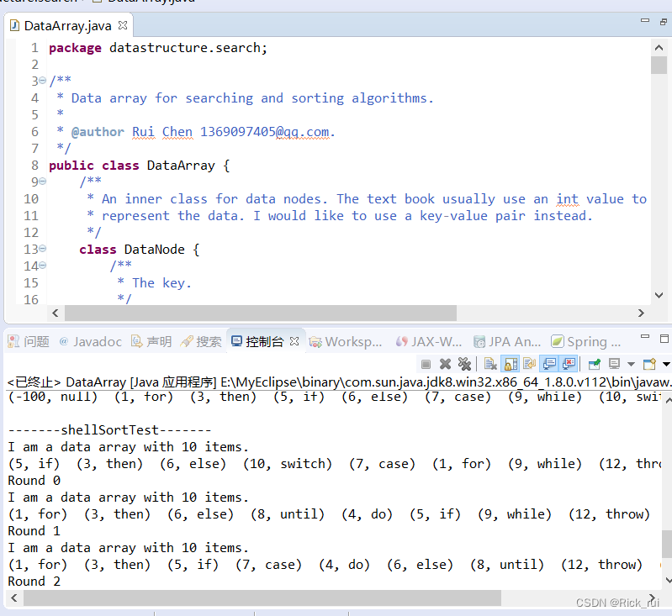The image size is (672, 616).
Task: Collapse the comment fold at line 14
Action: (42, 266)
